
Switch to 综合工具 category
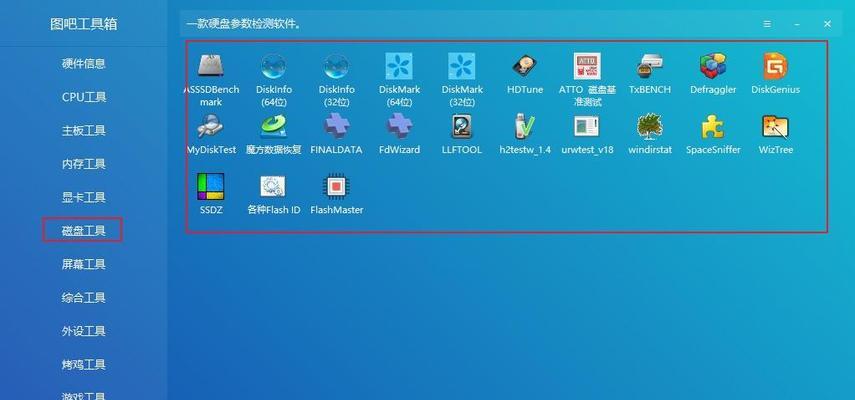(x=83, y=298)
